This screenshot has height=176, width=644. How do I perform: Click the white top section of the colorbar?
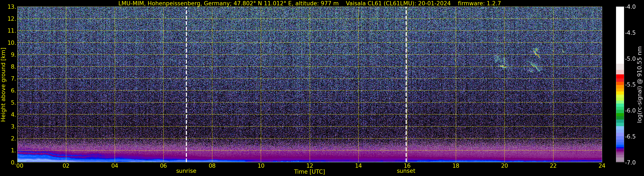[620, 35]
